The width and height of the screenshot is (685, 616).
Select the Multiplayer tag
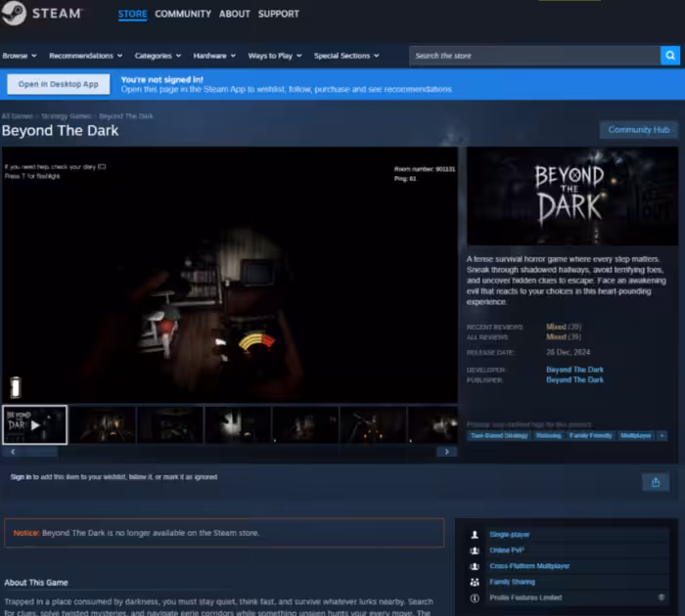tap(636, 436)
